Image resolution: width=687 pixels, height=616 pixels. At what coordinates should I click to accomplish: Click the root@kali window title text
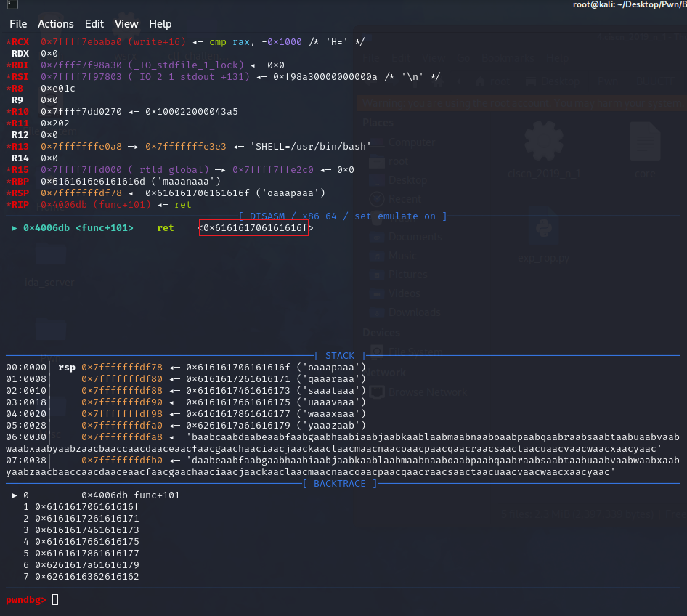click(x=630, y=4)
